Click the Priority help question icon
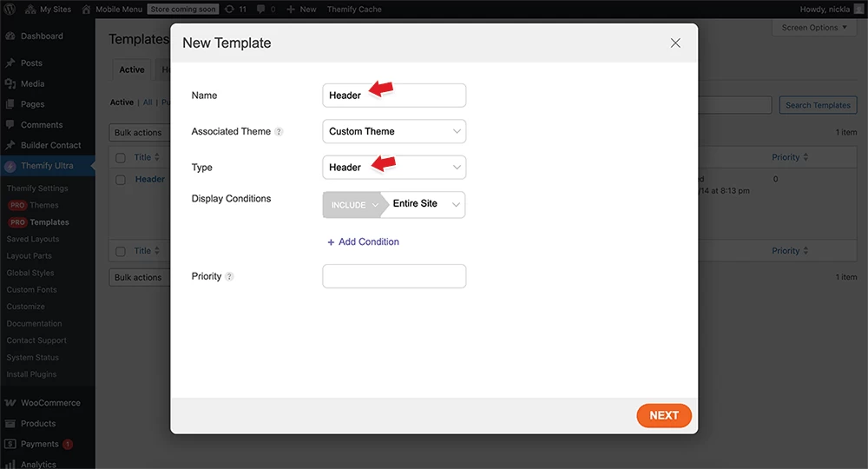This screenshot has height=469, width=868. (229, 277)
